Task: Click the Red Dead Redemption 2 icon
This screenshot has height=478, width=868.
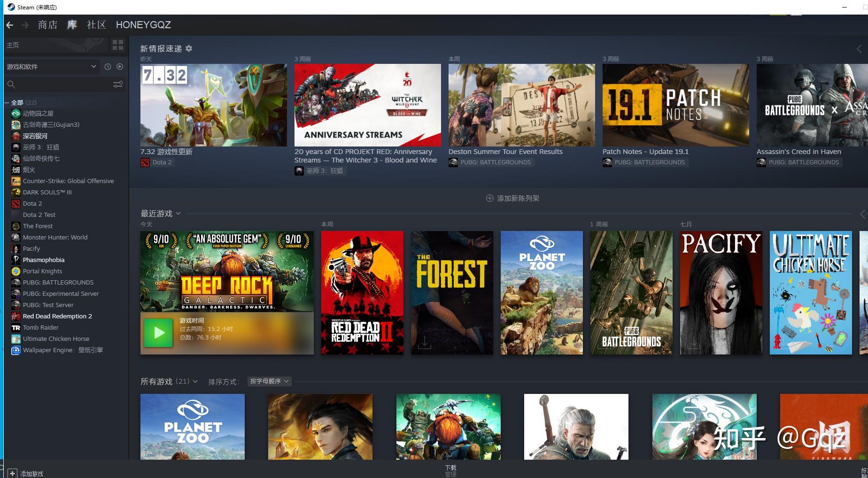Action: [x=15, y=316]
